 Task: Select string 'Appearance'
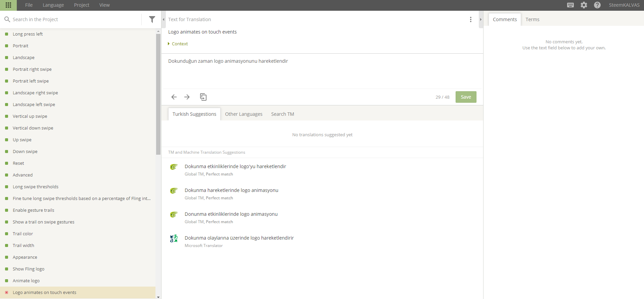(78, 257)
